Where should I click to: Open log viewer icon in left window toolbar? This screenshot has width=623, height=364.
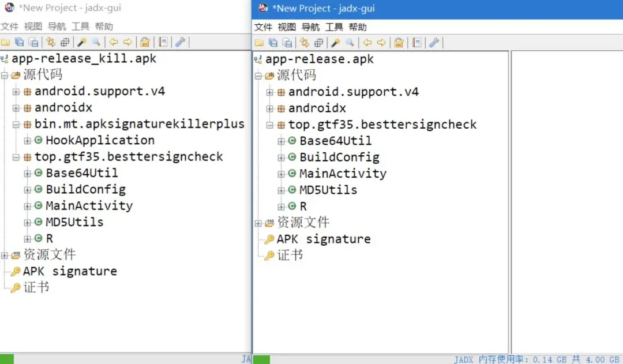coord(163,42)
